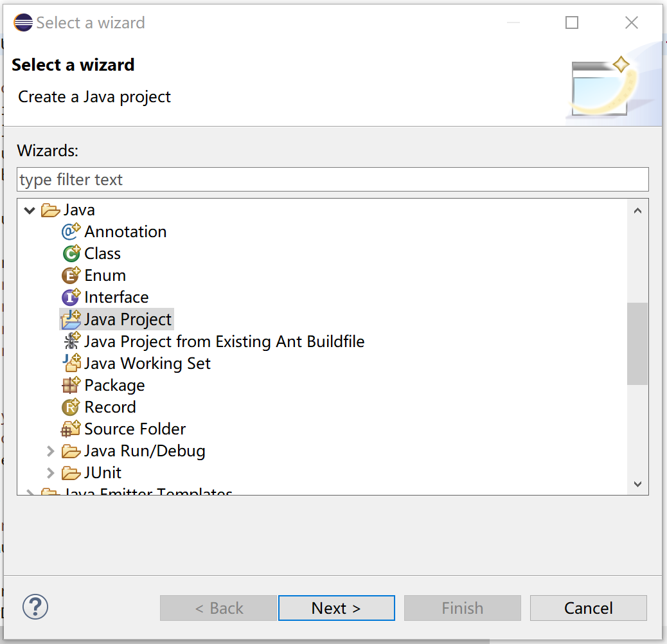Viewport: 667px width, 644px height.
Task: Click the Annotation wizard icon
Action: 71,231
